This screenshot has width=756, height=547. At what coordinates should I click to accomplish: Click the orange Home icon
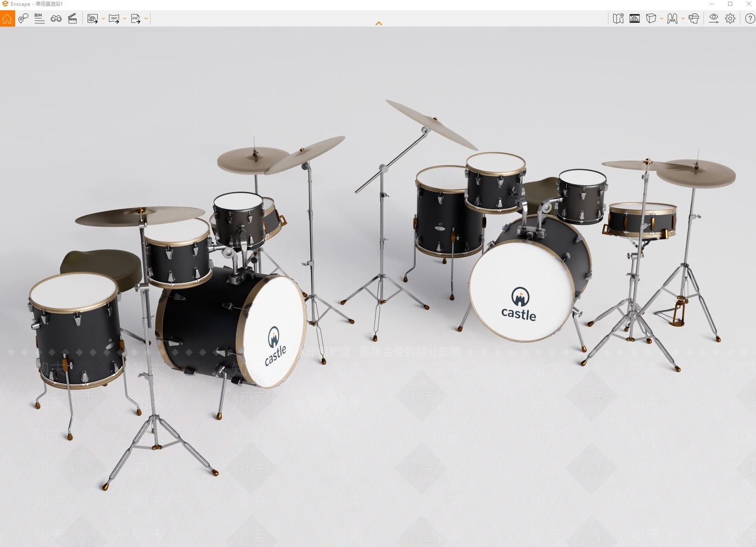[x=7, y=19]
